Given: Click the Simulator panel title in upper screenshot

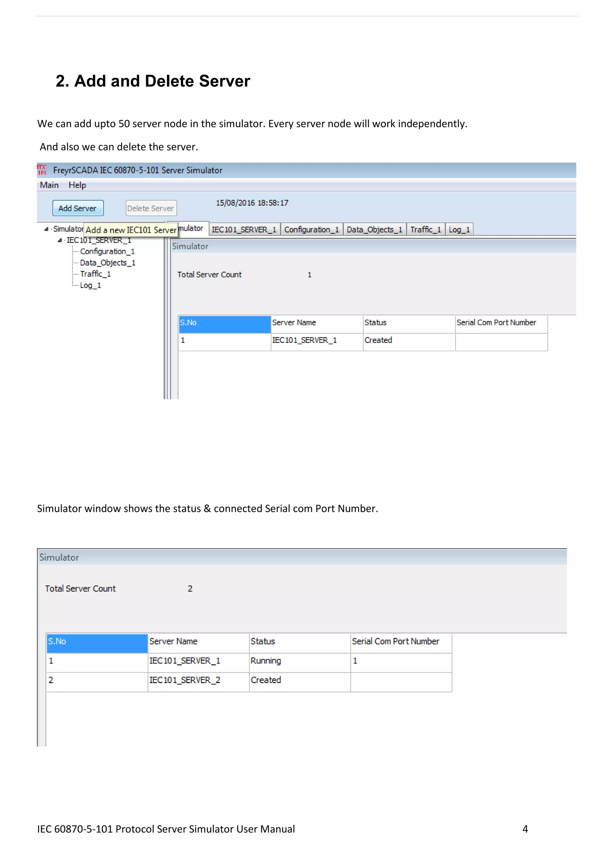Looking at the screenshot, I should point(190,246).
